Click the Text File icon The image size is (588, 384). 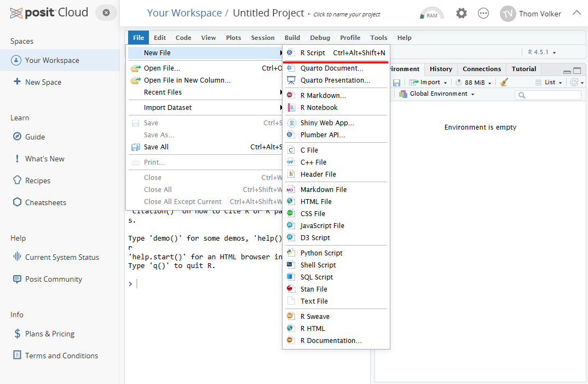point(291,301)
